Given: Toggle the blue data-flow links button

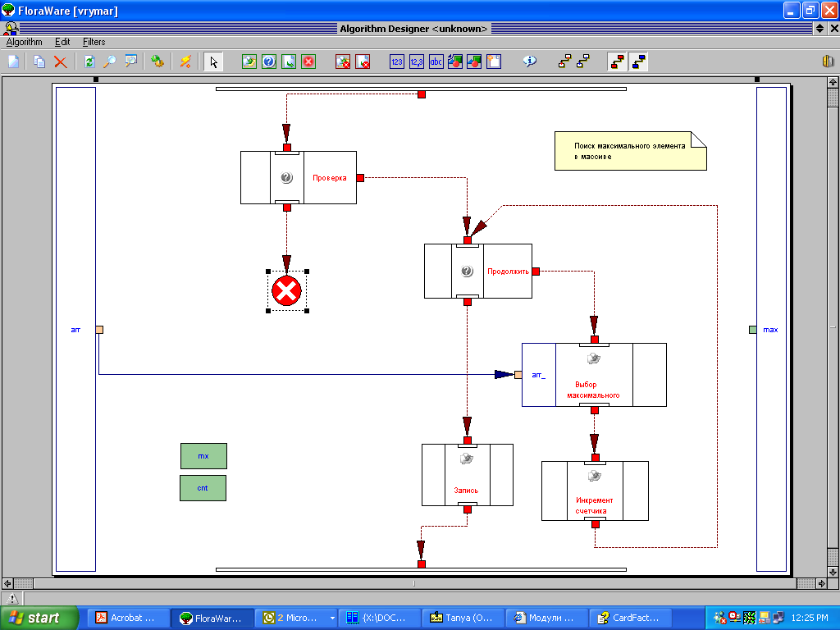Looking at the screenshot, I should pyautogui.click(x=638, y=62).
